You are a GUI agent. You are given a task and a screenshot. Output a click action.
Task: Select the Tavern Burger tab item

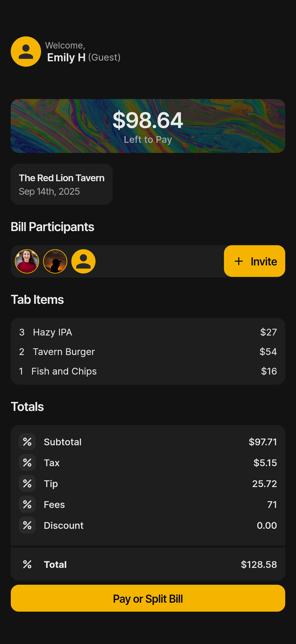click(64, 351)
